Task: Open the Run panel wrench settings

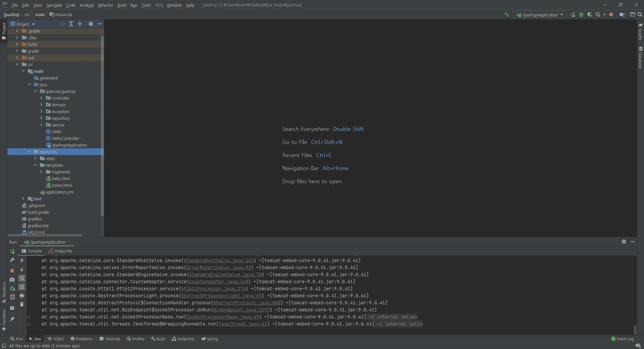Action: 12,260
